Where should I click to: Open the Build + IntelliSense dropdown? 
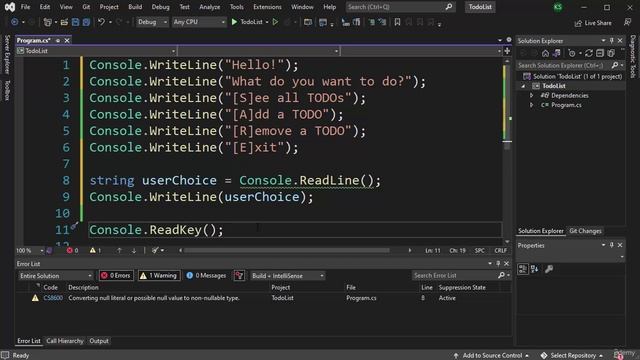click(x=287, y=276)
